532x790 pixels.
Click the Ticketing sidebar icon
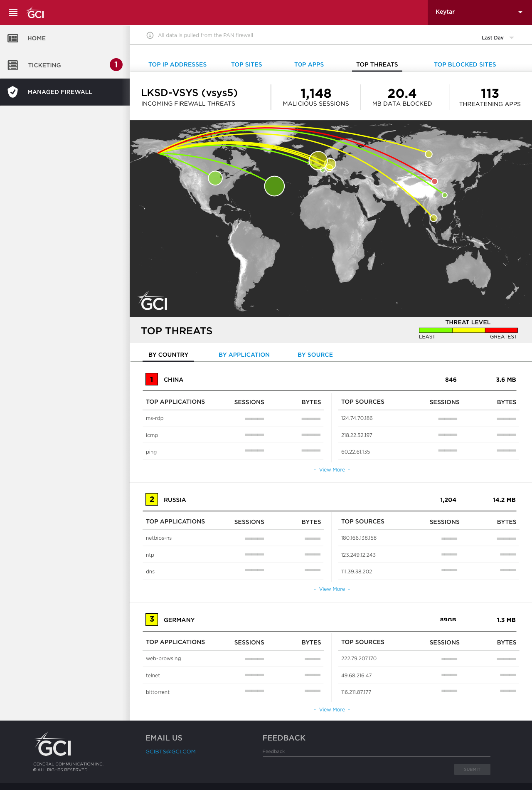tap(13, 65)
